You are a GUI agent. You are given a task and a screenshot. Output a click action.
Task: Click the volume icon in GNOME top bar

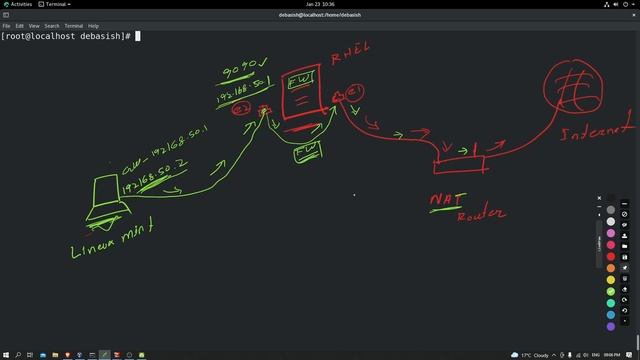click(x=616, y=4)
